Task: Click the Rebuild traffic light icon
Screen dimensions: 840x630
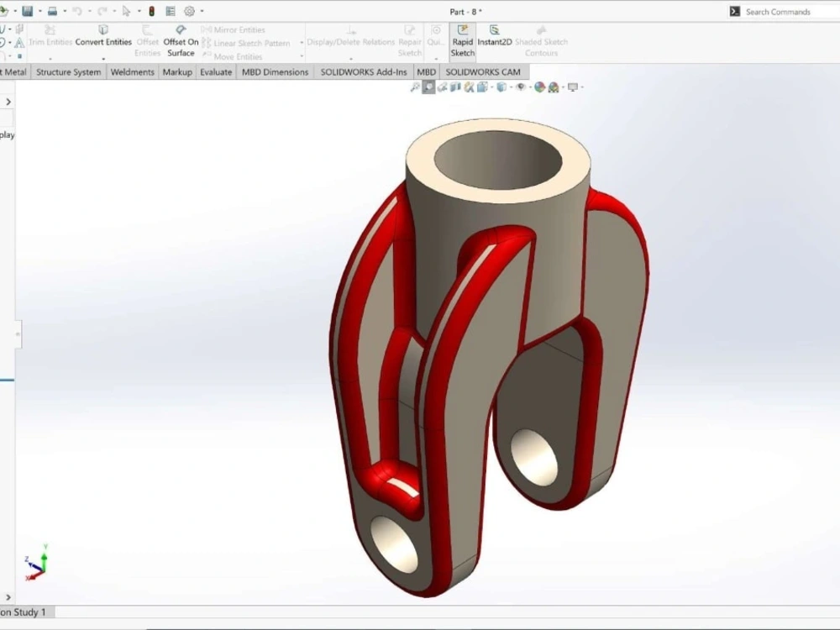Action: (151, 11)
